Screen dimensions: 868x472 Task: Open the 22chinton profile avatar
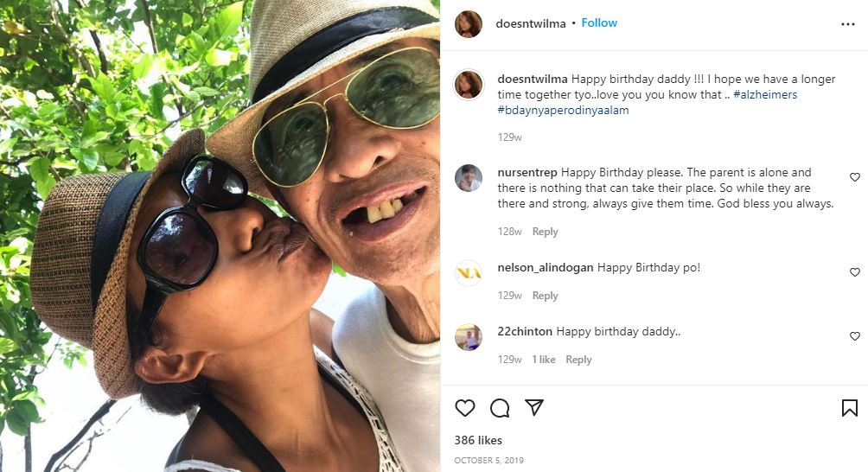point(469,337)
